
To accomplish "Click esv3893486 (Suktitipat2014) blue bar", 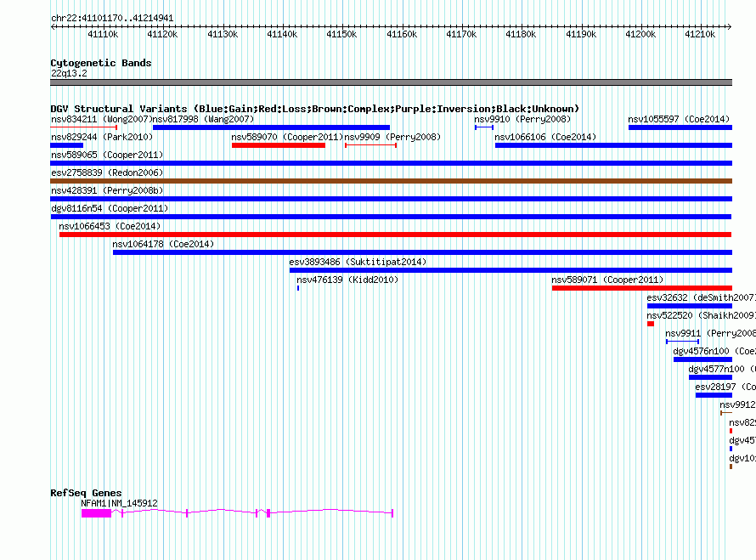I will point(511,270).
